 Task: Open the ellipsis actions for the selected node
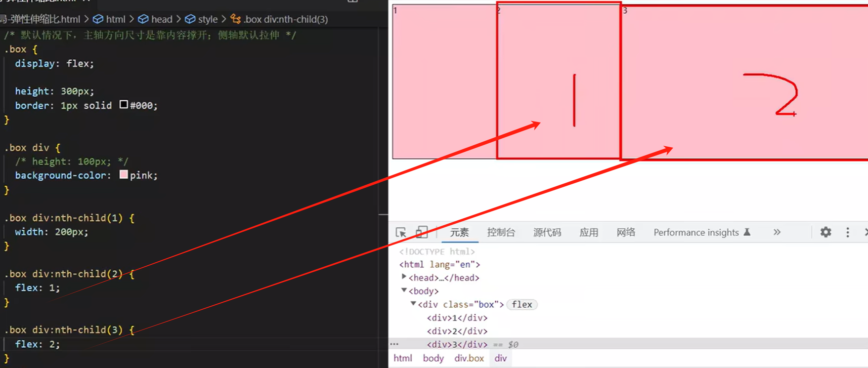pyautogui.click(x=394, y=344)
